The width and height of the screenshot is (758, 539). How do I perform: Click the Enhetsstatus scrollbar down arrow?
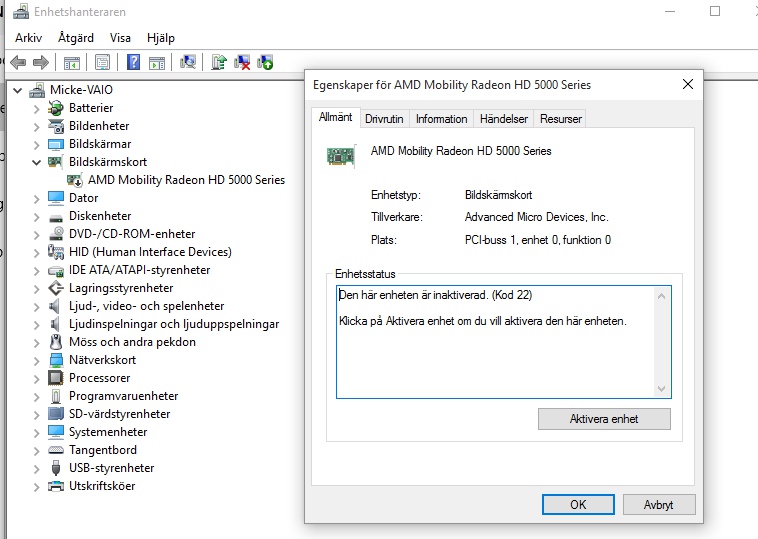tap(662, 389)
